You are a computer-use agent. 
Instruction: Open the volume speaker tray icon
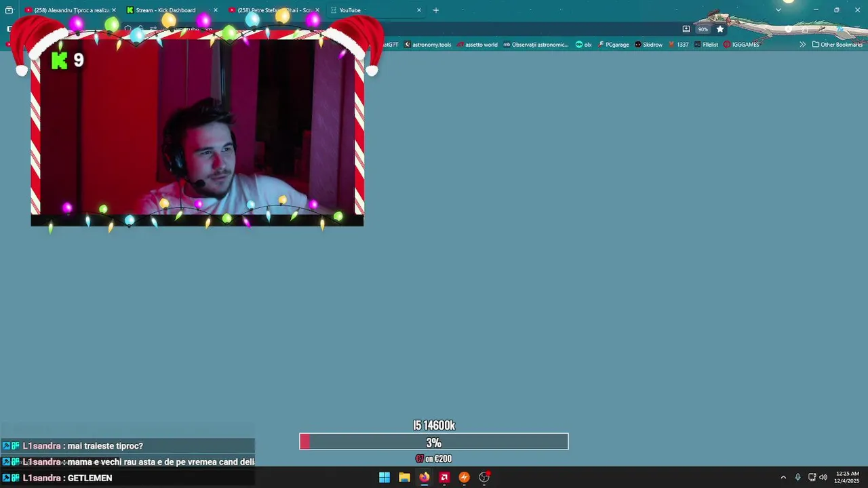coord(823,477)
